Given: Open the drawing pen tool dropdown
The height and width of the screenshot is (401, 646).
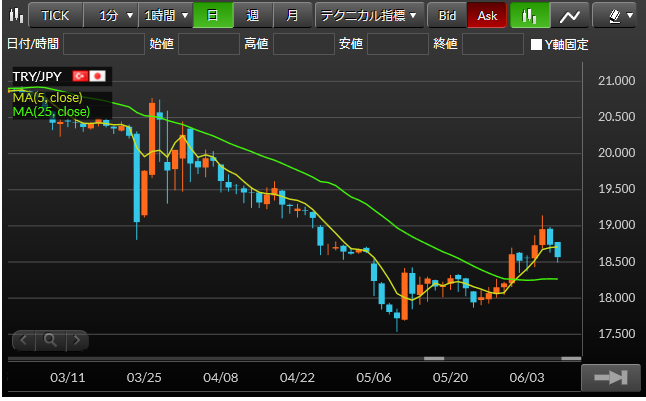Looking at the screenshot, I should [614, 16].
